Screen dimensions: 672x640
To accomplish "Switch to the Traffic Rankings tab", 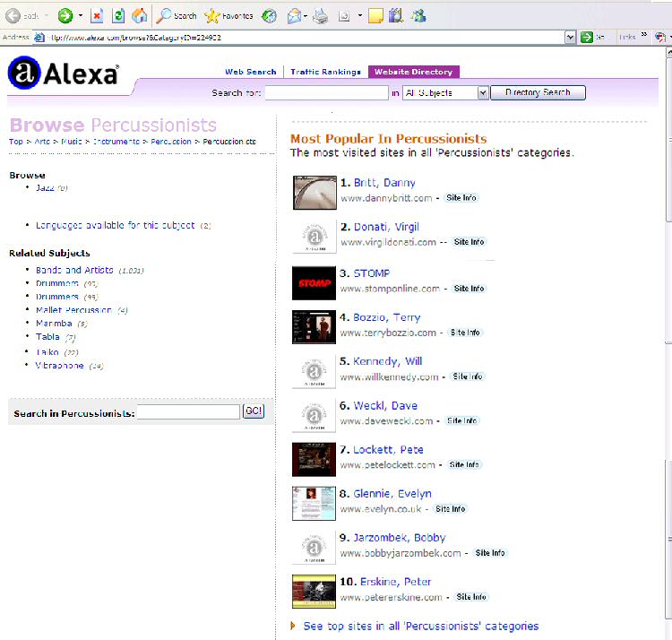I will (x=325, y=72).
